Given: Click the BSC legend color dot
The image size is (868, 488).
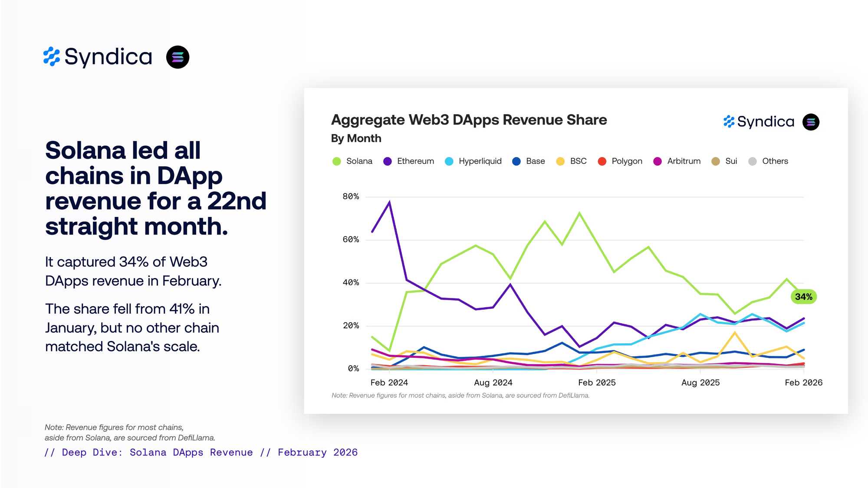Looking at the screenshot, I should coord(560,161).
